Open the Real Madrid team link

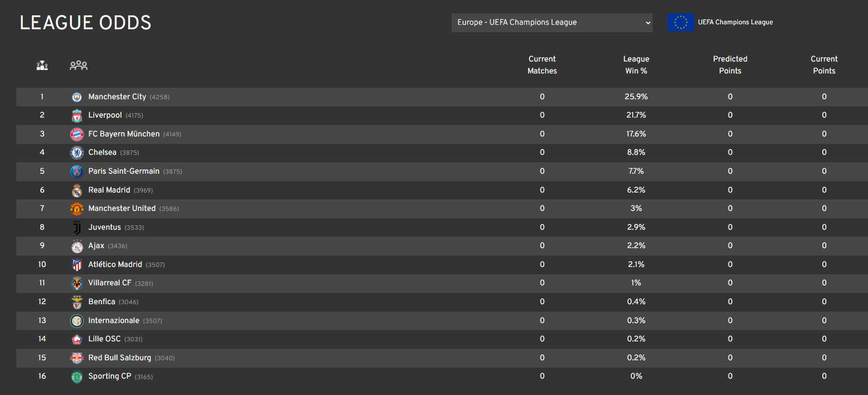[109, 190]
